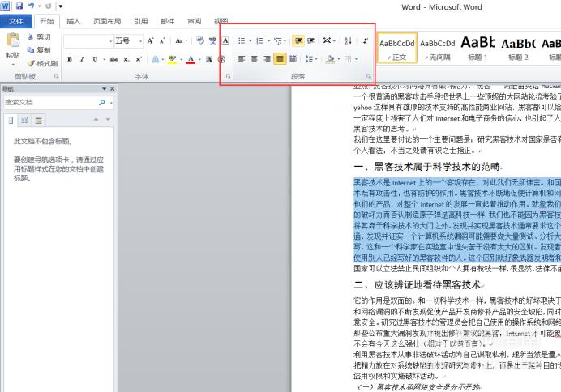This screenshot has width=561, height=392.
Task: Toggle show/hide paragraph marks
Action: (365, 40)
